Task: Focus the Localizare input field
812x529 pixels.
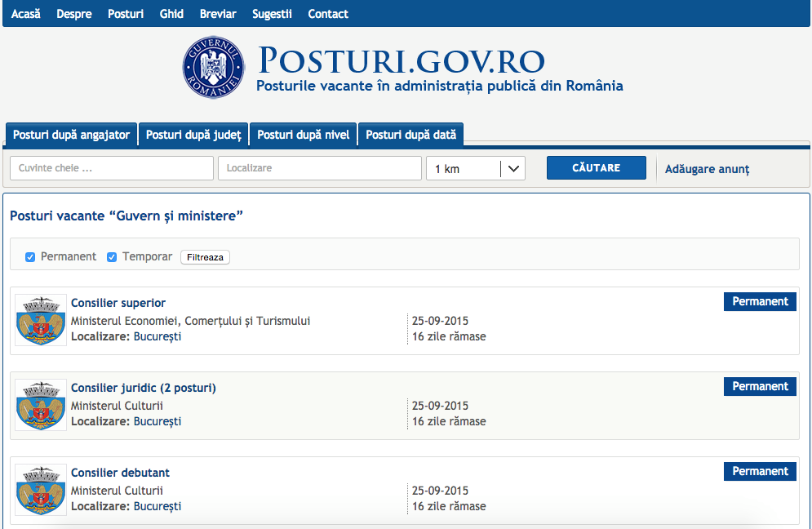Action: (320, 168)
